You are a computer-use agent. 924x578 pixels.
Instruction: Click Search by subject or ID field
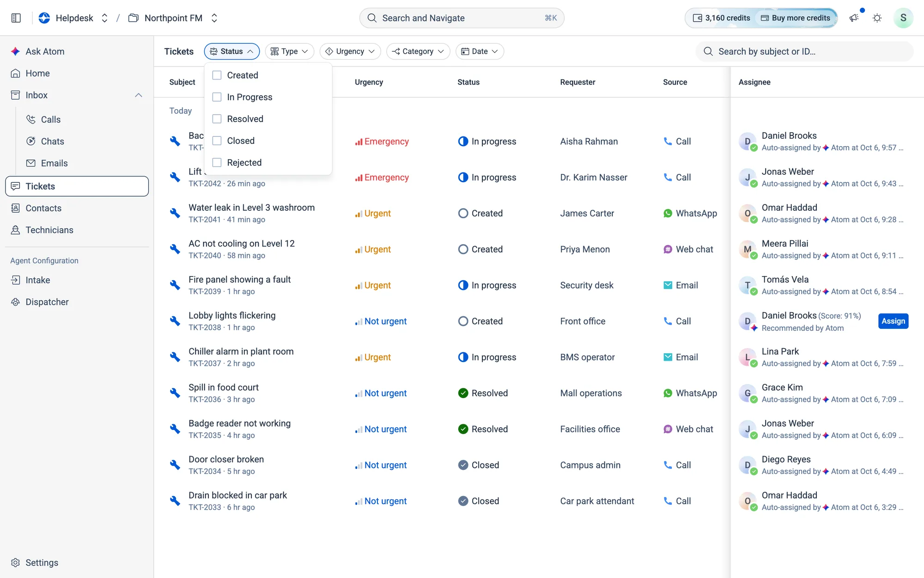click(x=804, y=51)
